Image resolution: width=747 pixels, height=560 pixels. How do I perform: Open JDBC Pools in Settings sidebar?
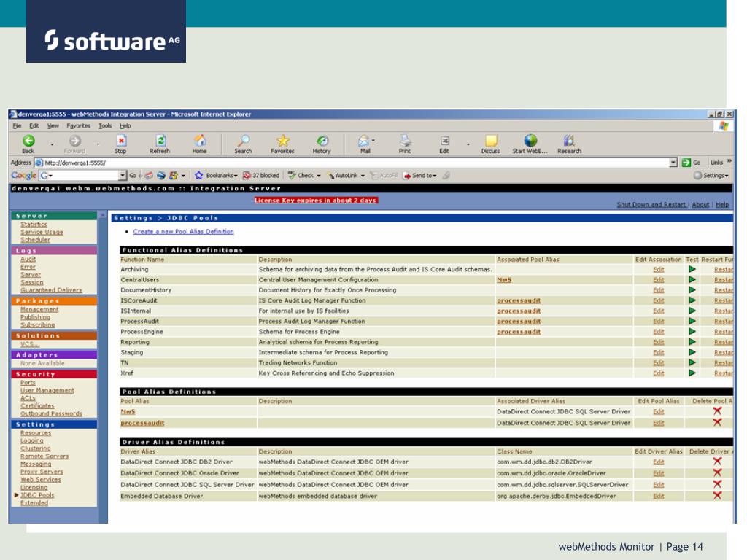[x=37, y=495]
